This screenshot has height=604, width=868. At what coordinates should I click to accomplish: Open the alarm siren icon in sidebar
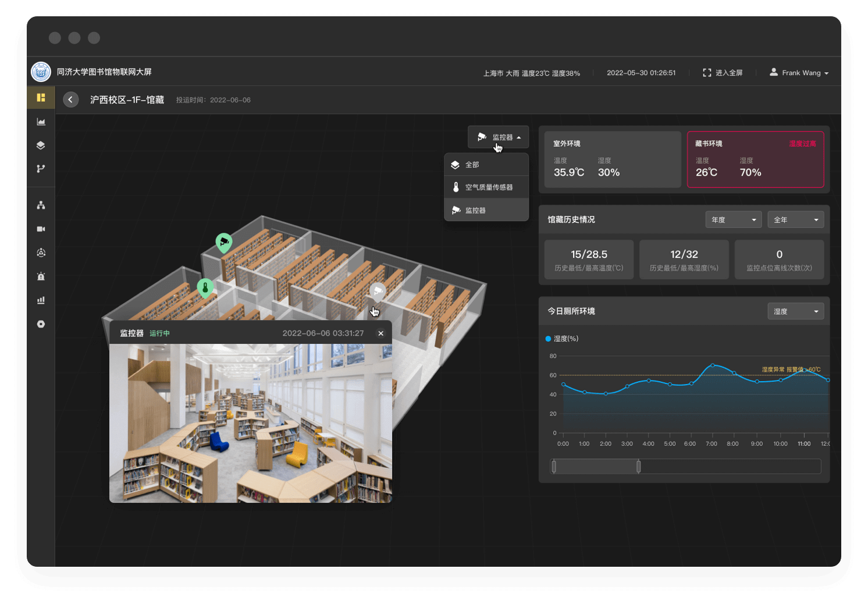coord(41,276)
